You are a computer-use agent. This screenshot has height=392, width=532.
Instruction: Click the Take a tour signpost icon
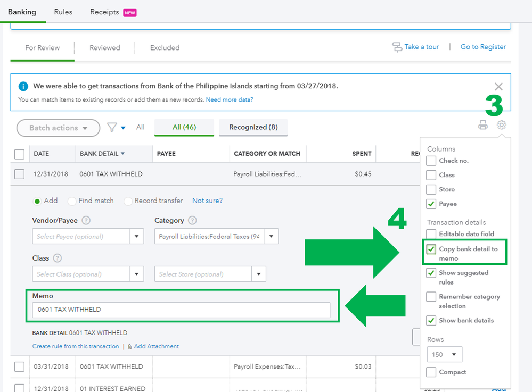pos(397,47)
